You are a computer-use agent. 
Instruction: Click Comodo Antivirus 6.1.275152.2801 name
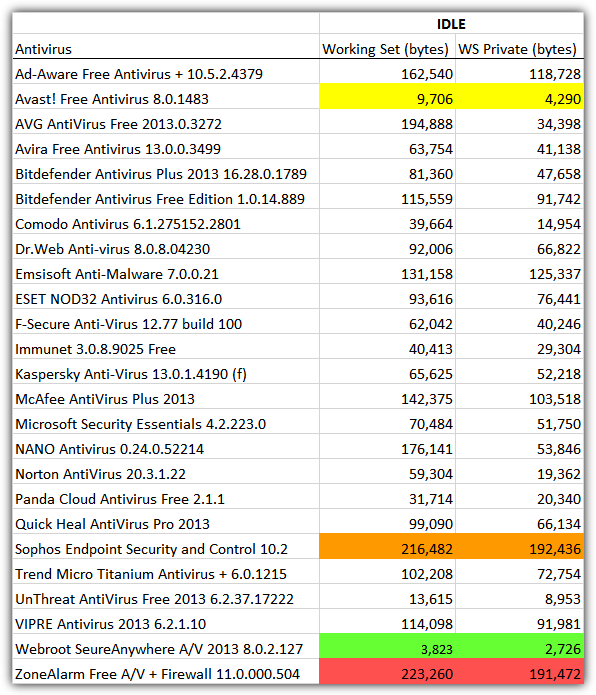(128, 224)
